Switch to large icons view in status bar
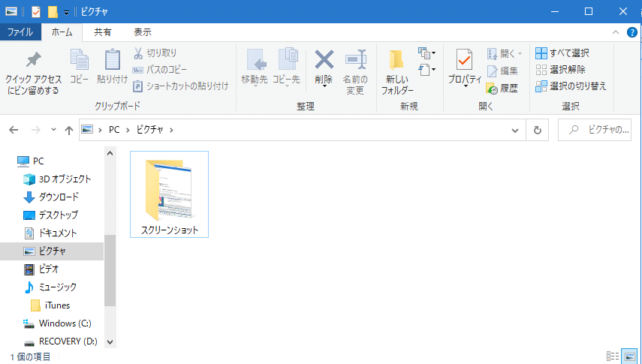The image size is (642, 364). [629, 356]
